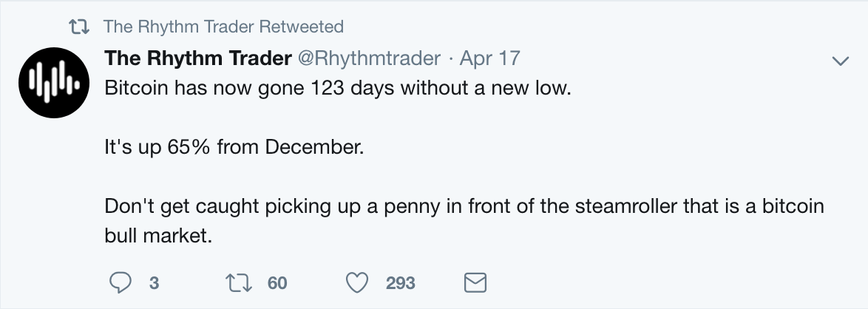The width and height of the screenshot is (868, 309).
Task: Click the retweet count 60
Action: [x=277, y=284]
